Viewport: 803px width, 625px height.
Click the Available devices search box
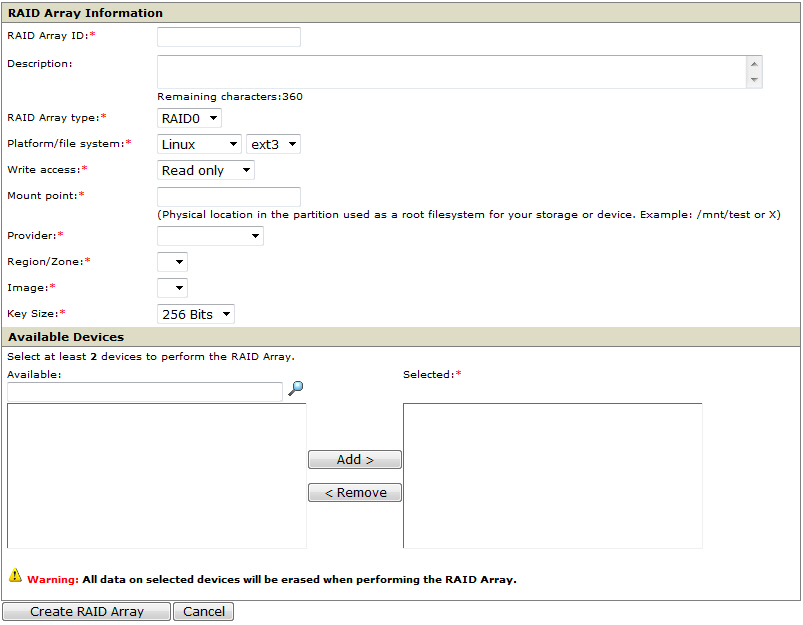click(x=145, y=391)
